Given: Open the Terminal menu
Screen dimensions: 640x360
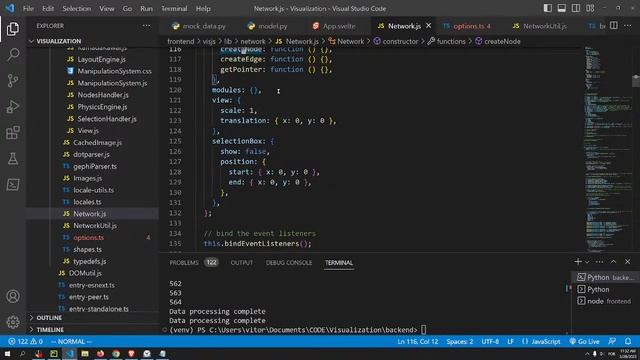Looking at the screenshot, I should 174,8.
